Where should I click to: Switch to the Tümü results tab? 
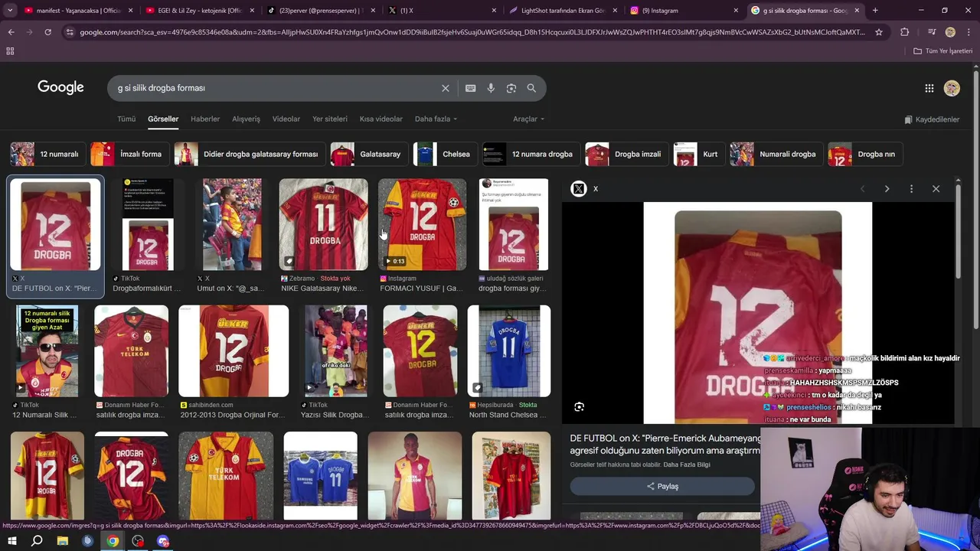pos(126,119)
